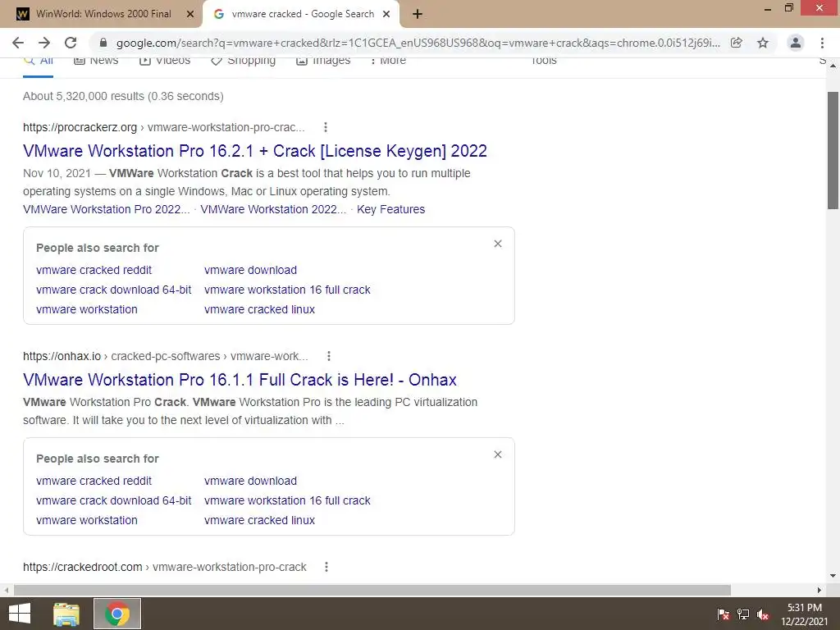Viewport: 840px width, 630px height.
Task: Bookmark this page with the star icon
Action: [763, 43]
